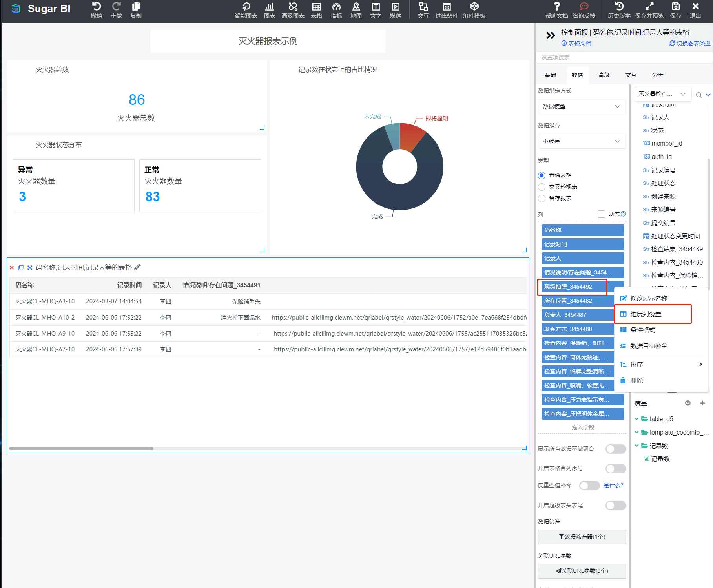Image resolution: width=713 pixels, height=588 pixels.
Task: Toggle 开启表格首列序号 switch
Action: point(616,468)
